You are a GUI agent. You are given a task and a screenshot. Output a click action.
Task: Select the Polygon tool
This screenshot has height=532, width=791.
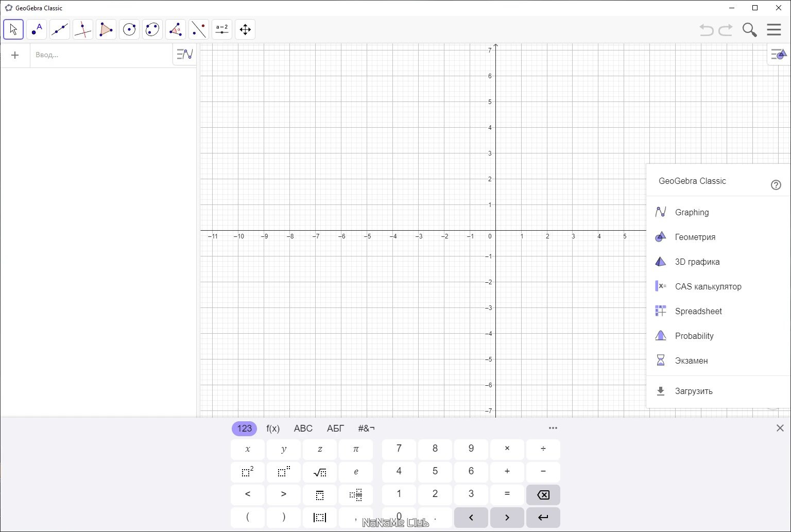(106, 29)
